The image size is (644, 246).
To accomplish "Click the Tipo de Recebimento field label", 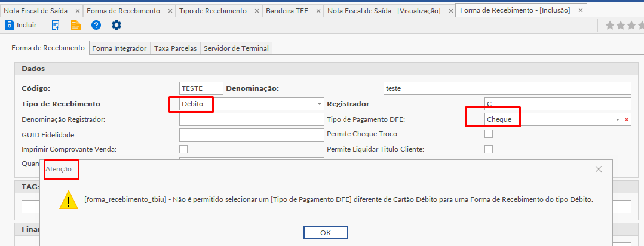I will [x=61, y=104].
